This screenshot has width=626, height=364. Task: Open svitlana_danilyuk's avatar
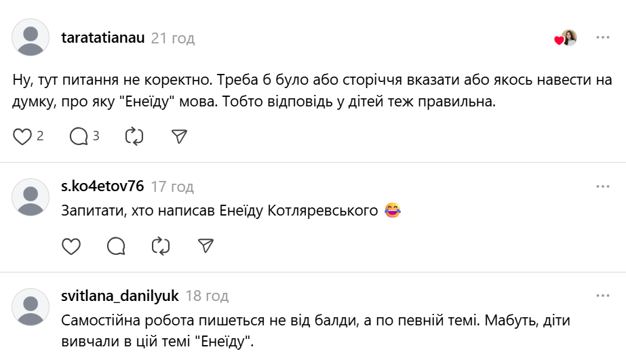coord(31,307)
